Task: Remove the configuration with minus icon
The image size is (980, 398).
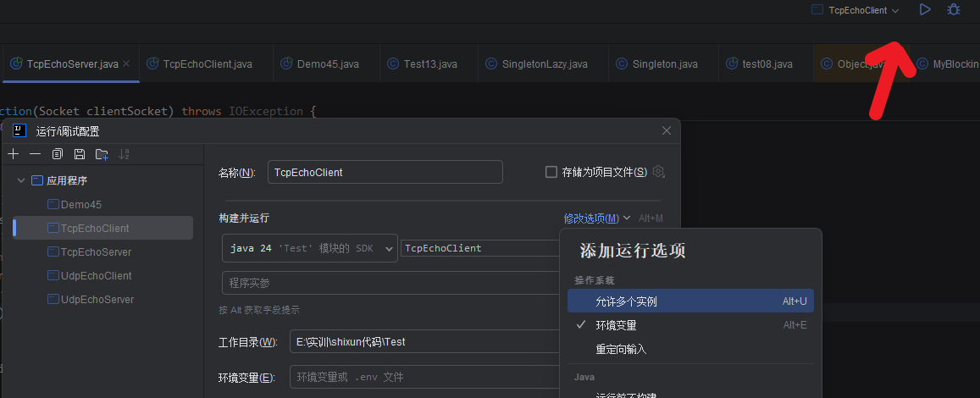Action: 35,154
